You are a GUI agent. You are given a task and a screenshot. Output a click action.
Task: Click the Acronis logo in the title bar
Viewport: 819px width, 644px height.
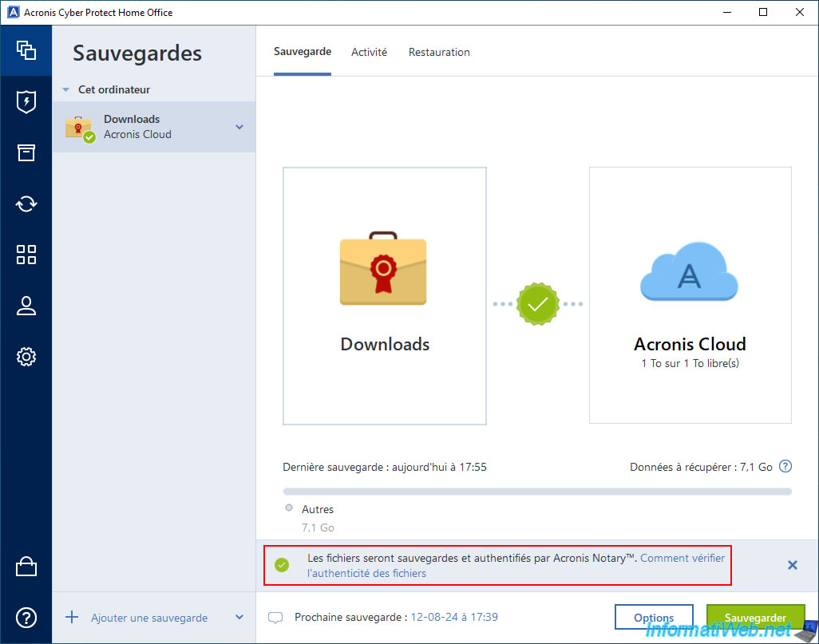[13, 12]
